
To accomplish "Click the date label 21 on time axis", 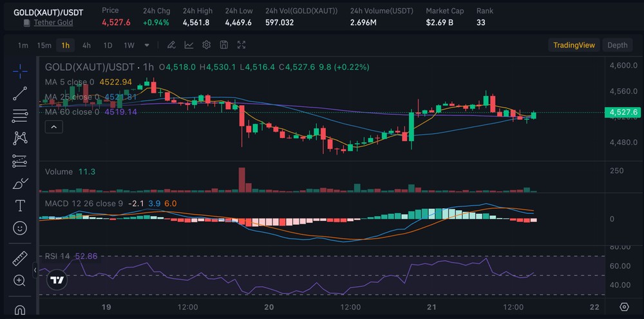I will (431, 307).
